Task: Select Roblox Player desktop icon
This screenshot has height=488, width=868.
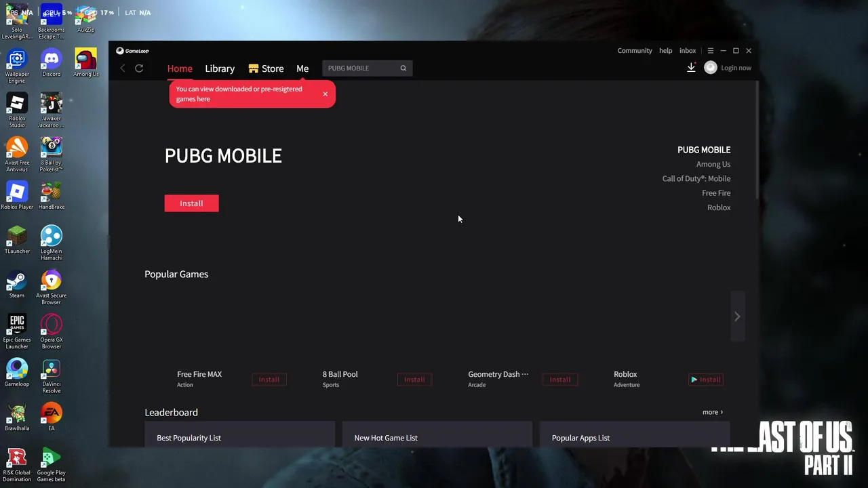Action: point(17,196)
